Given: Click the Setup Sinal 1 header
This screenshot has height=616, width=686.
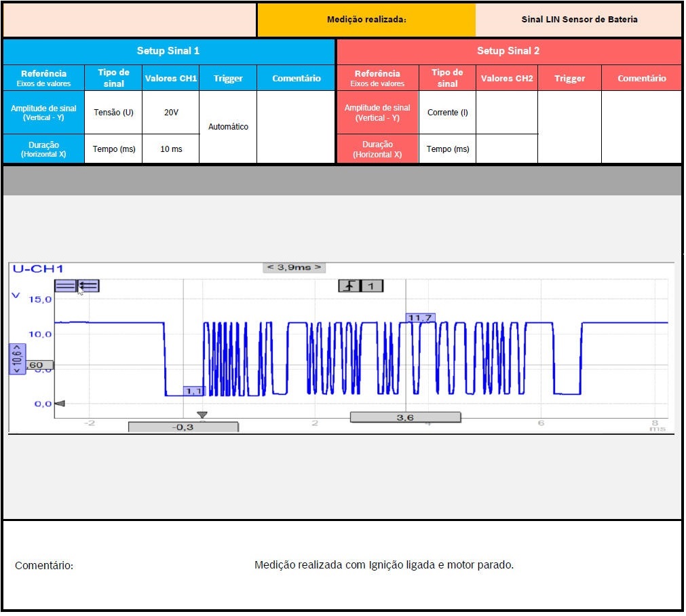Looking at the screenshot, I should pyautogui.click(x=168, y=51).
